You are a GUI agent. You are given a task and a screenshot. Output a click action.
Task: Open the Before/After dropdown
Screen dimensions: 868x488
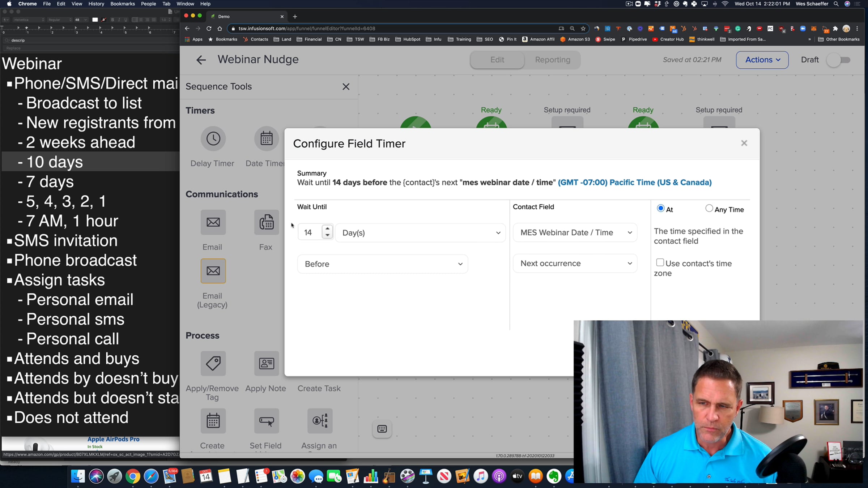point(383,264)
